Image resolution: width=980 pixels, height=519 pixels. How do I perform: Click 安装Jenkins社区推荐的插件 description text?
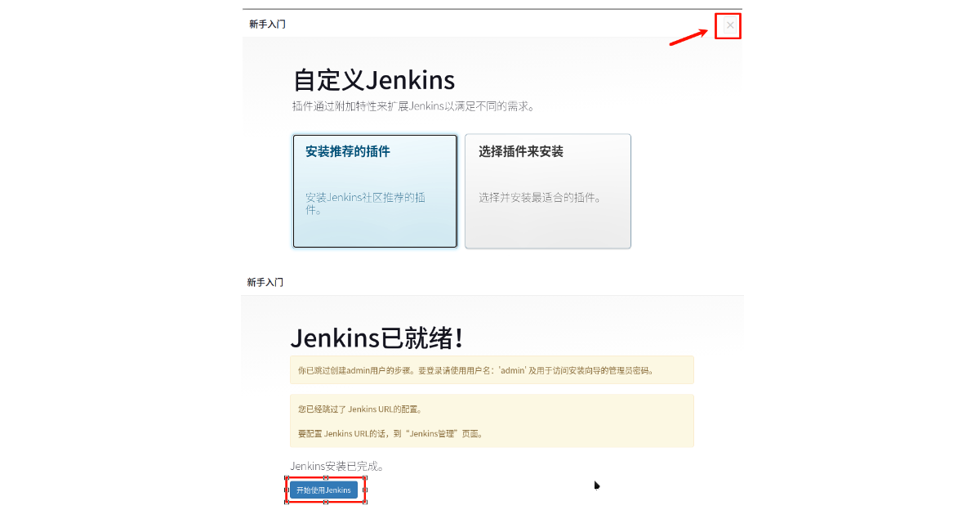pos(365,204)
